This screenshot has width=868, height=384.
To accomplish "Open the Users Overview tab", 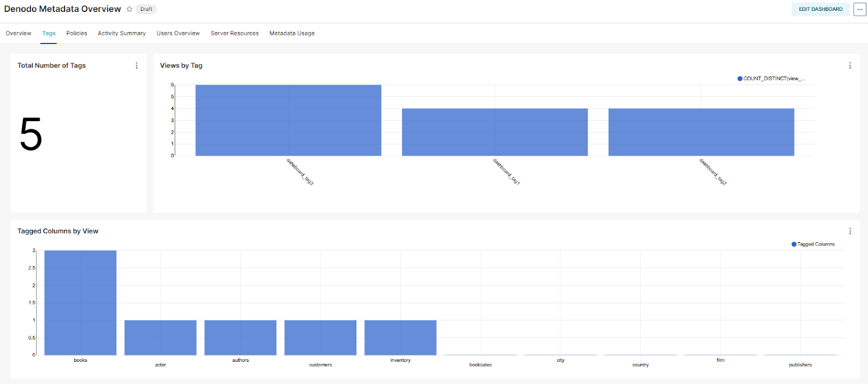I will [178, 33].
